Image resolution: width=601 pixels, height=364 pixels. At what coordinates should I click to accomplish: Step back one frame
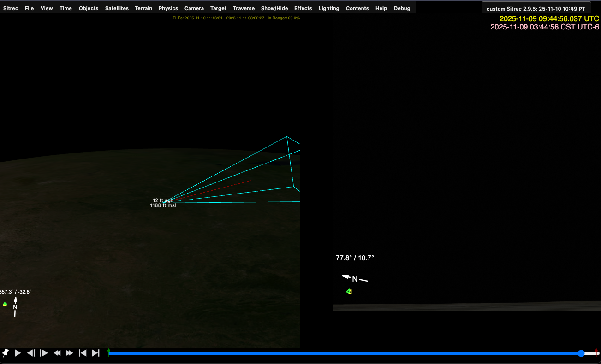click(x=31, y=353)
